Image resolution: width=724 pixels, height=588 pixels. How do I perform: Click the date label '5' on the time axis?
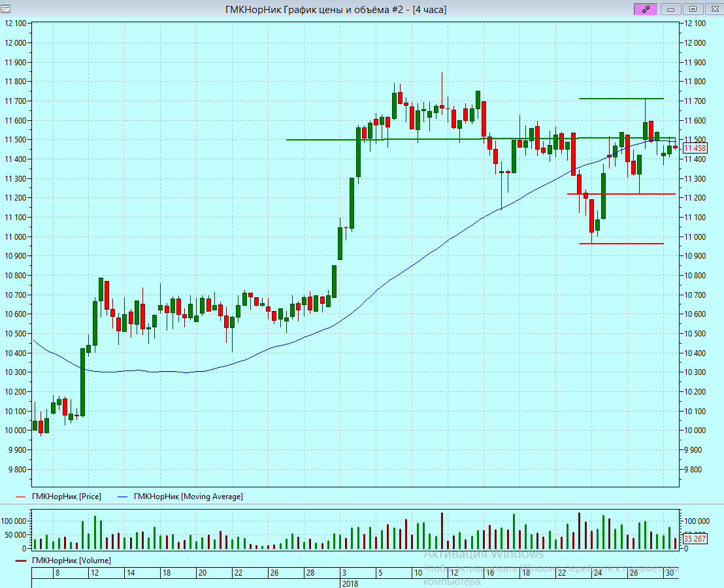[380, 573]
